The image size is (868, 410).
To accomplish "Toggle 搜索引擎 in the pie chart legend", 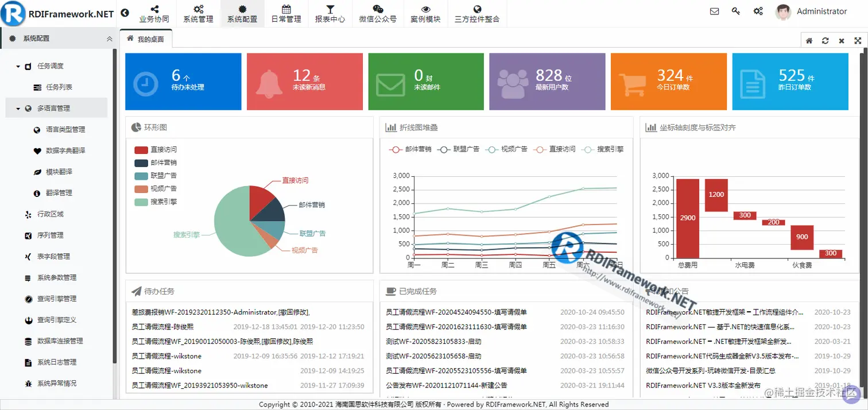I will pyautogui.click(x=156, y=202).
